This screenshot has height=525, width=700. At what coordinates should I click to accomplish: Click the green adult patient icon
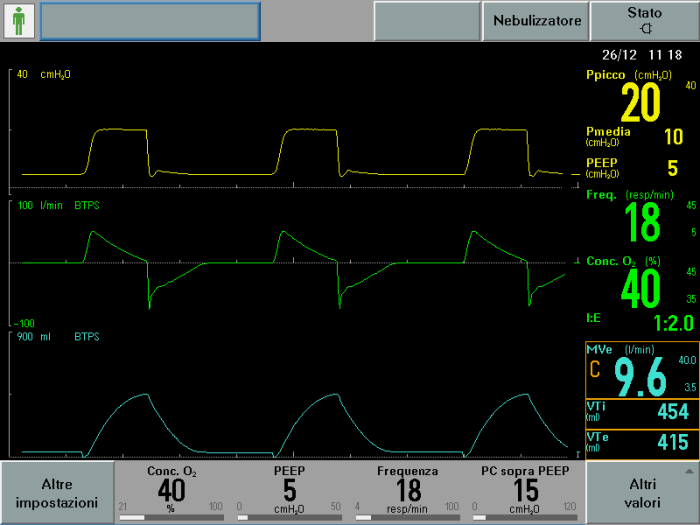[19, 20]
